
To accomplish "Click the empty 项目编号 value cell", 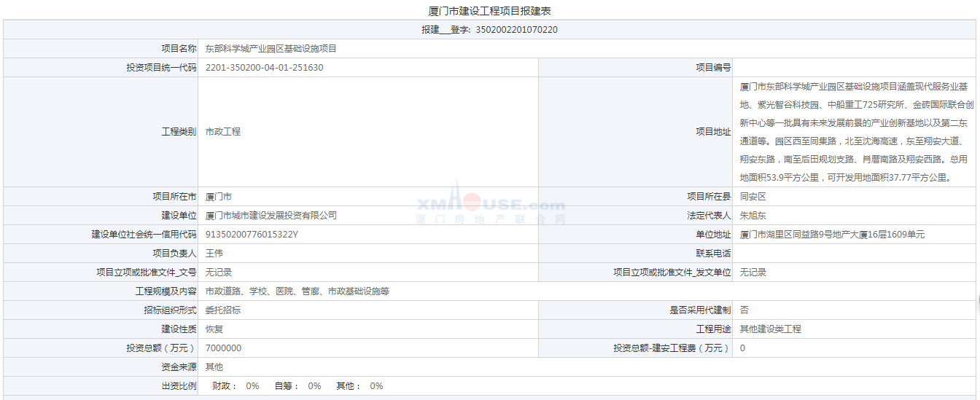I will (x=855, y=68).
